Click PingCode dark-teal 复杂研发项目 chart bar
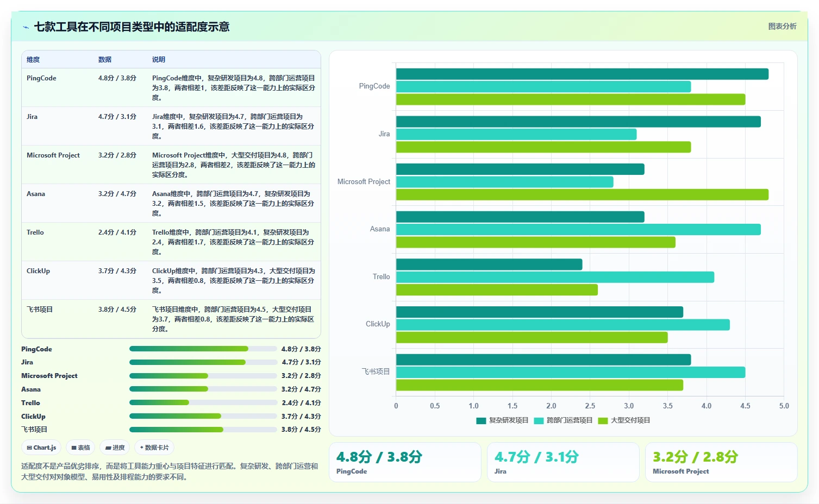Image resolution: width=819 pixels, height=504 pixels. [x=582, y=74]
